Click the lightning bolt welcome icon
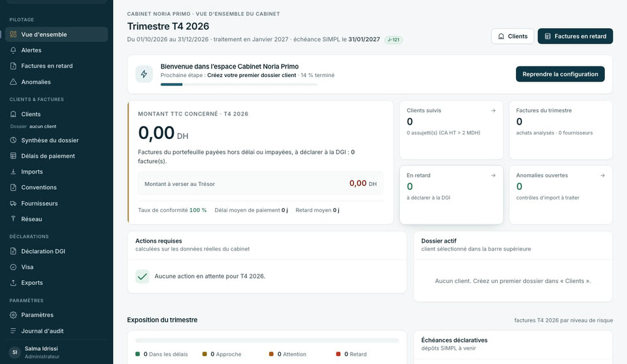 tap(144, 74)
